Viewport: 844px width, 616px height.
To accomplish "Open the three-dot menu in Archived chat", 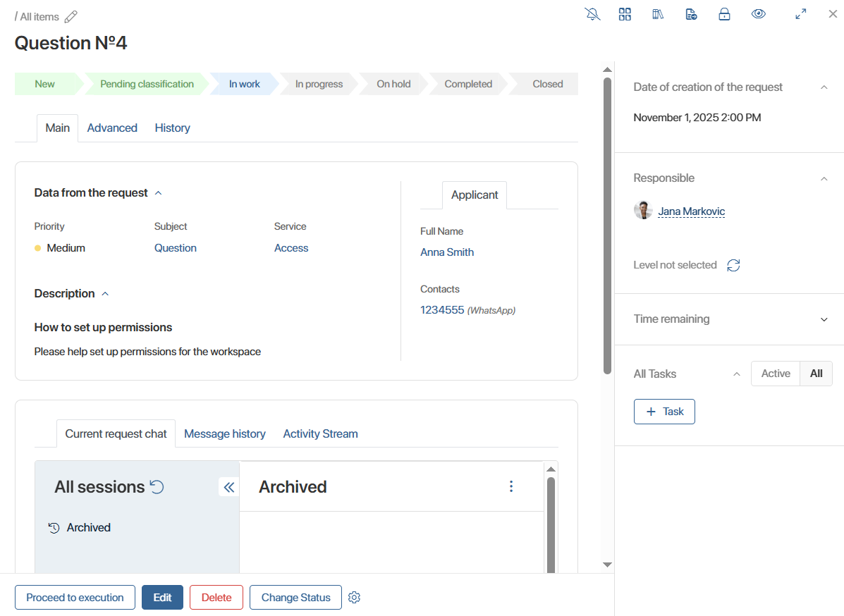I will tap(511, 486).
